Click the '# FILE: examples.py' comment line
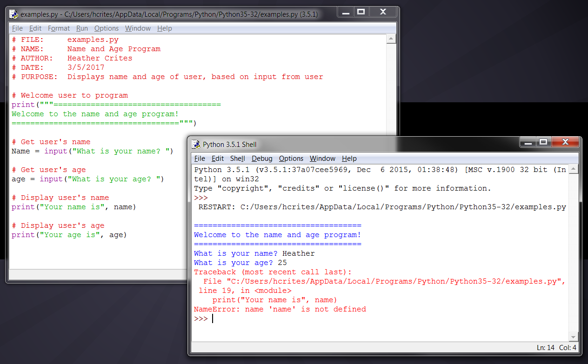 (x=65, y=40)
